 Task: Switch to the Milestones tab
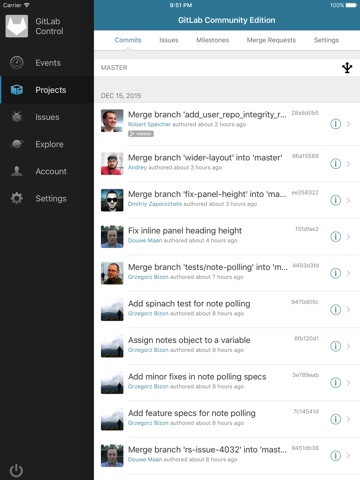click(213, 40)
